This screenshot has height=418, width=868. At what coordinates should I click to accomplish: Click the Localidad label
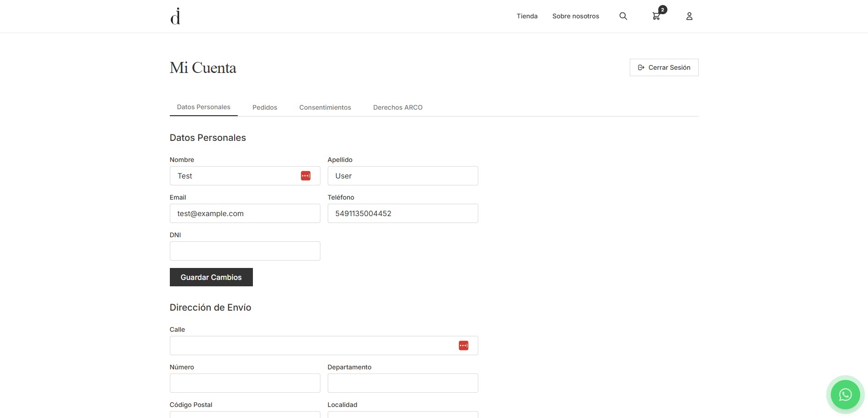342,405
